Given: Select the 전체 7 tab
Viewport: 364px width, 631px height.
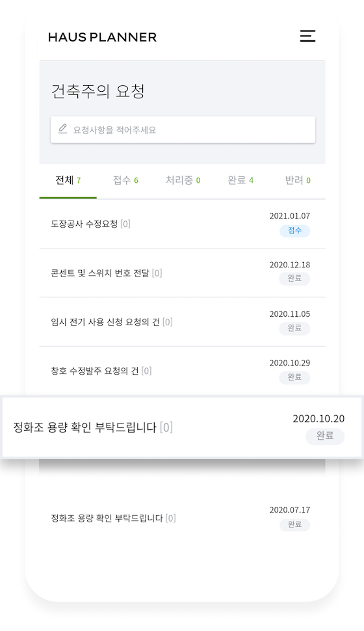Looking at the screenshot, I should point(68,180).
